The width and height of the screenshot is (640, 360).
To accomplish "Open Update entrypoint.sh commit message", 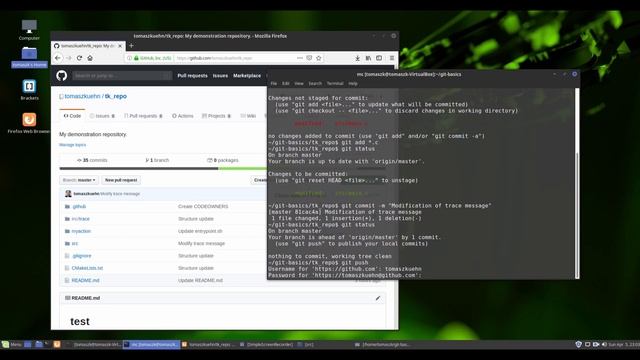I will click(200, 231).
